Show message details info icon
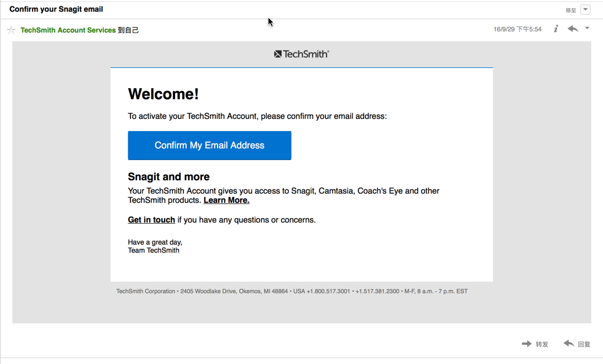 pos(555,29)
